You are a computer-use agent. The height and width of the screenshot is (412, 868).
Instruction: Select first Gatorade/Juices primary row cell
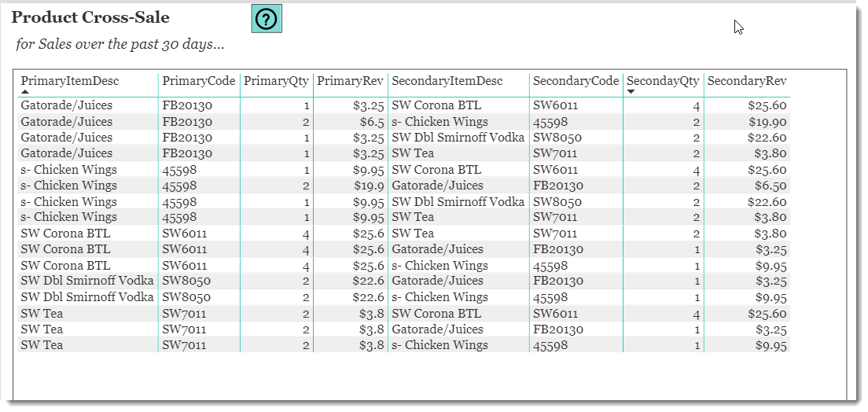(66, 105)
